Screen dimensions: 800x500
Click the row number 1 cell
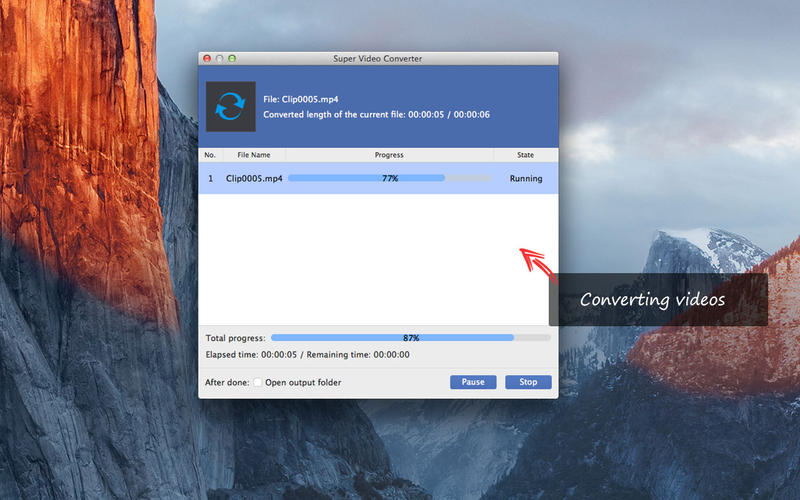pyautogui.click(x=210, y=179)
